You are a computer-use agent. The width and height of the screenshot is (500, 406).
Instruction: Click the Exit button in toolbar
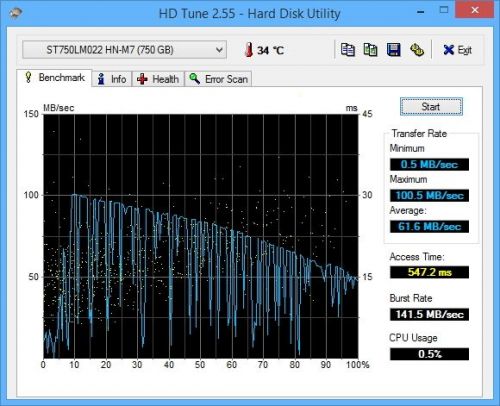pyautogui.click(x=457, y=50)
